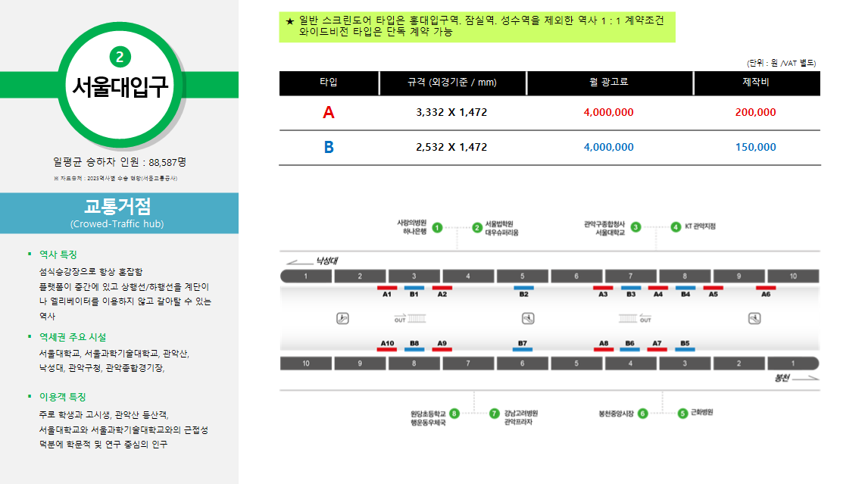Screen dimensions: 868x484
Task: Click the 낙성대 direction arrow
Action: [x=298, y=263]
